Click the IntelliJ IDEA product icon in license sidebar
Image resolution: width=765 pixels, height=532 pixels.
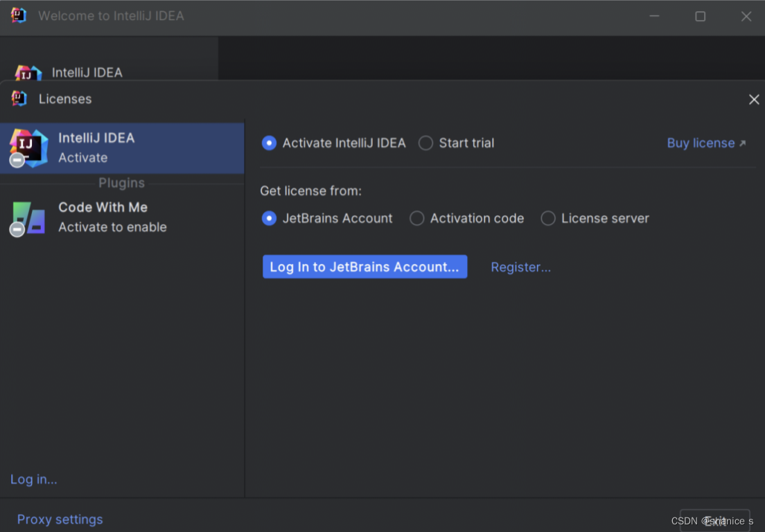(28, 148)
